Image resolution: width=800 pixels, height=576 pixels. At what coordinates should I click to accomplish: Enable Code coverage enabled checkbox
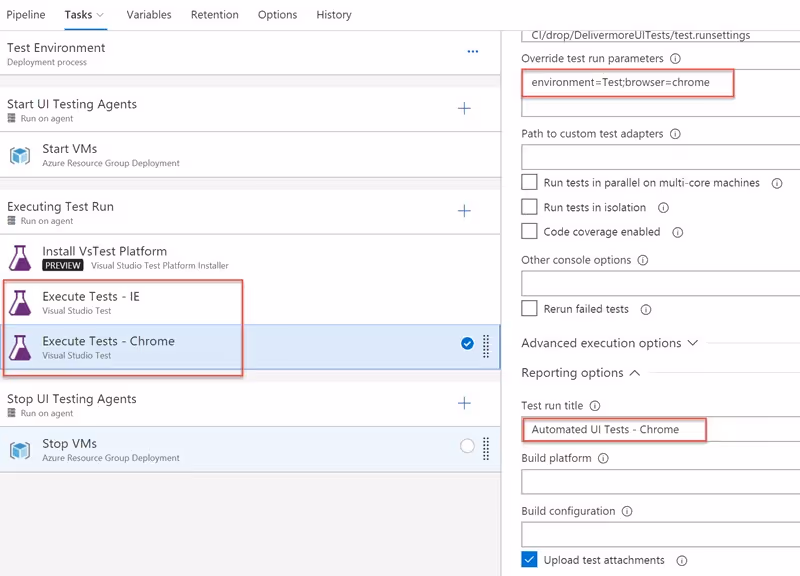pos(529,231)
